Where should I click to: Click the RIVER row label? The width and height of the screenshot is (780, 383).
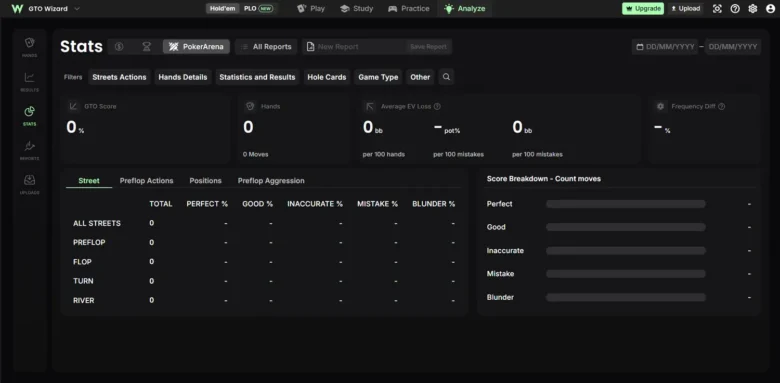(84, 300)
